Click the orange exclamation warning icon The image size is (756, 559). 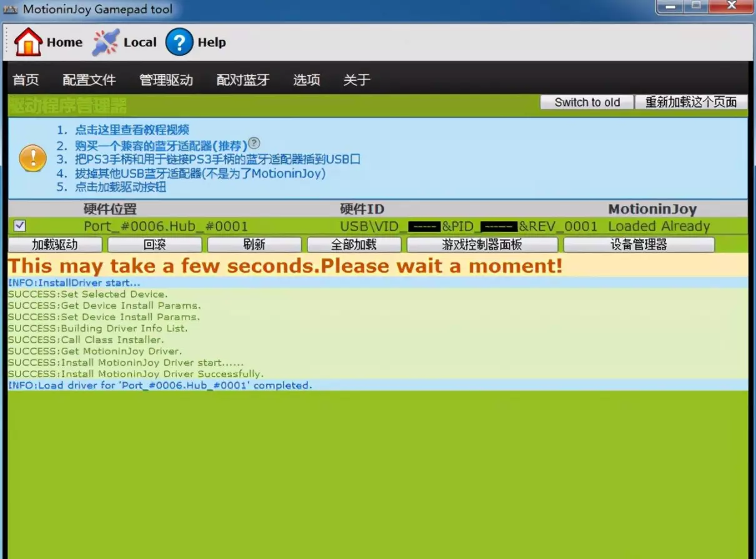tap(32, 158)
